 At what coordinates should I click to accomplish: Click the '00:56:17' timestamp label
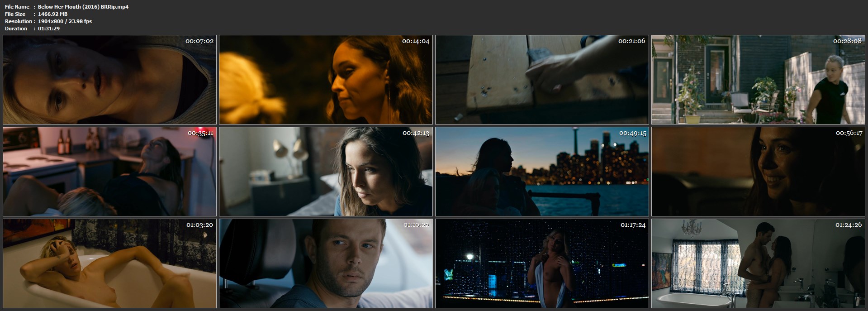coord(848,133)
